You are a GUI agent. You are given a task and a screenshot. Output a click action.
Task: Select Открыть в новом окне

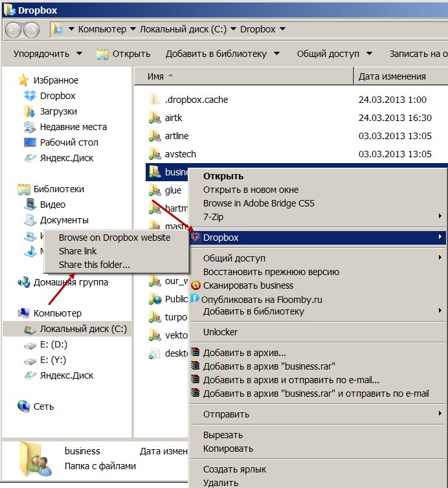click(251, 190)
